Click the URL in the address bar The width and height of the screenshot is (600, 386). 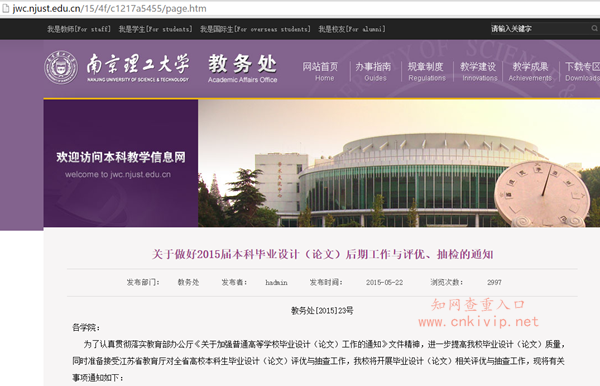click(x=109, y=8)
